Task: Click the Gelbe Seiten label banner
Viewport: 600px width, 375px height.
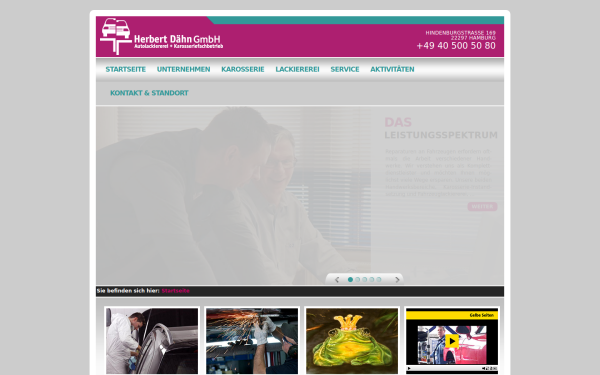Action: pyautogui.click(x=452, y=315)
